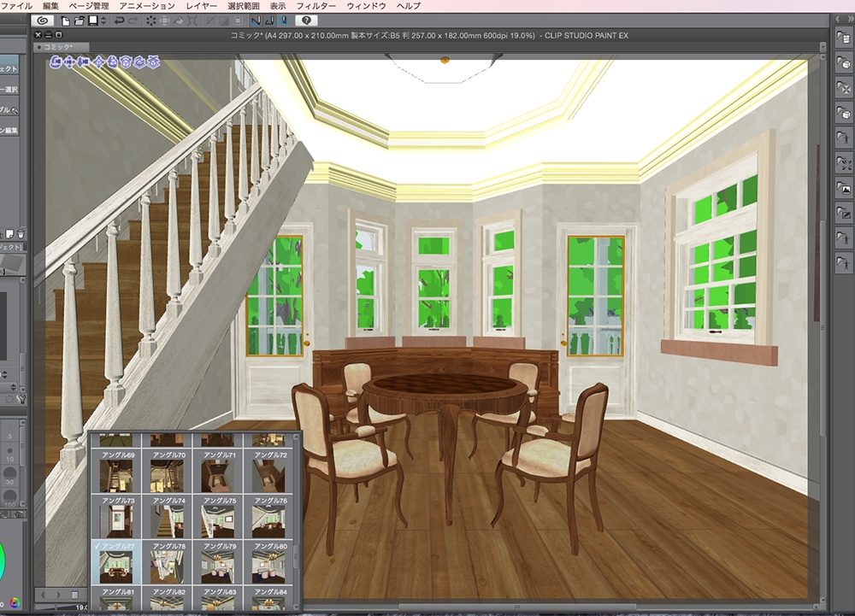
Task: Select the アングル71 camera preset
Action: tap(217, 472)
